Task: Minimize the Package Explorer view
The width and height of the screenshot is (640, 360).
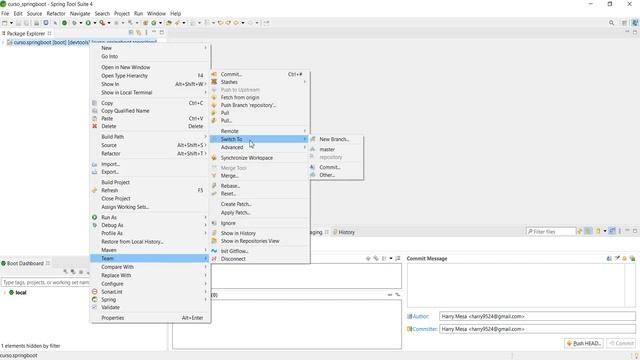Action: tap(154, 32)
